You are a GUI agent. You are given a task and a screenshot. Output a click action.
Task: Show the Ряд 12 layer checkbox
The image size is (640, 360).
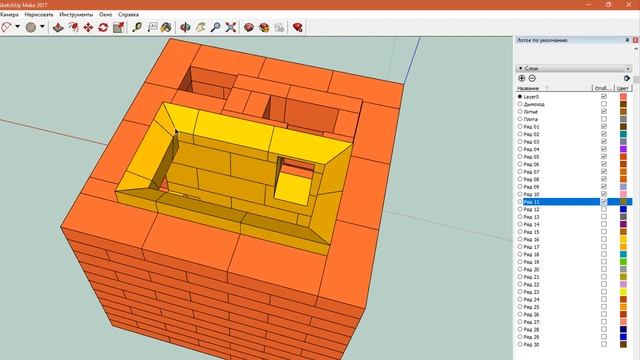point(604,209)
